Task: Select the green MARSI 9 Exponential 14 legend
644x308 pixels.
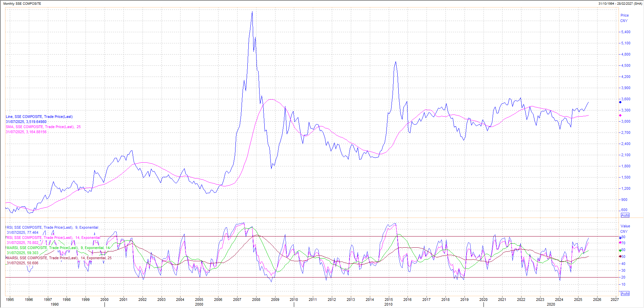Action: [58, 248]
